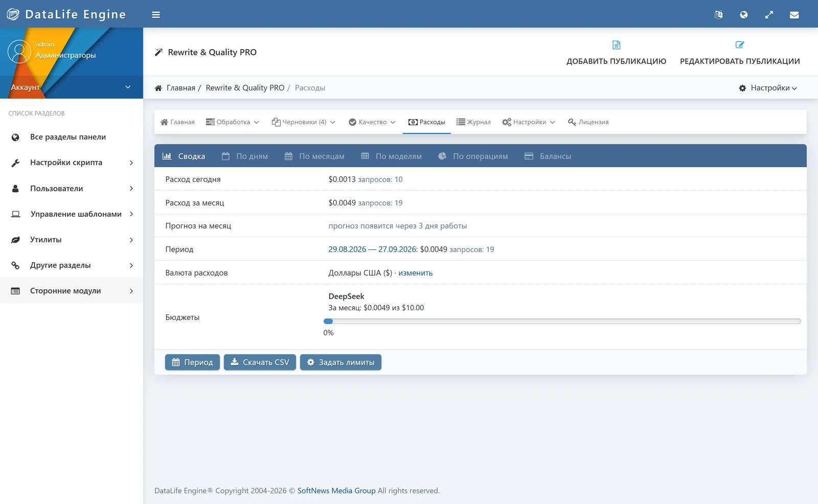This screenshot has width=818, height=504.
Task: Open messages via envelope icon
Action: pos(794,15)
